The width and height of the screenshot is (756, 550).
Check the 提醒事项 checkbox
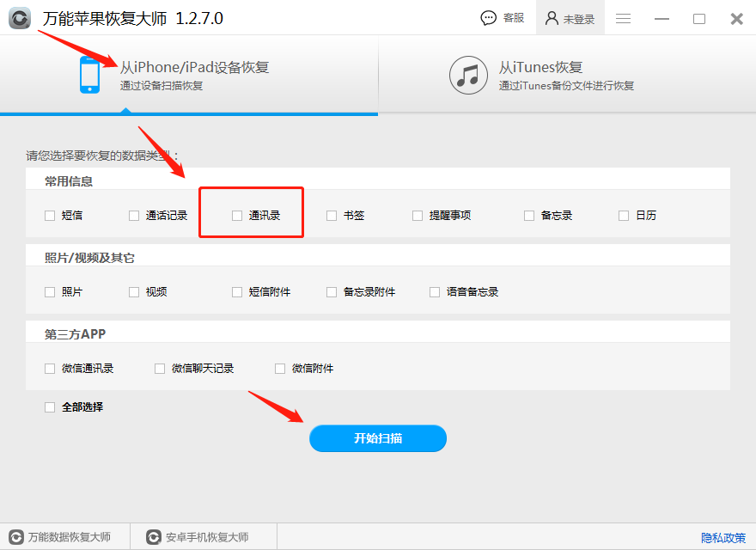coord(417,215)
